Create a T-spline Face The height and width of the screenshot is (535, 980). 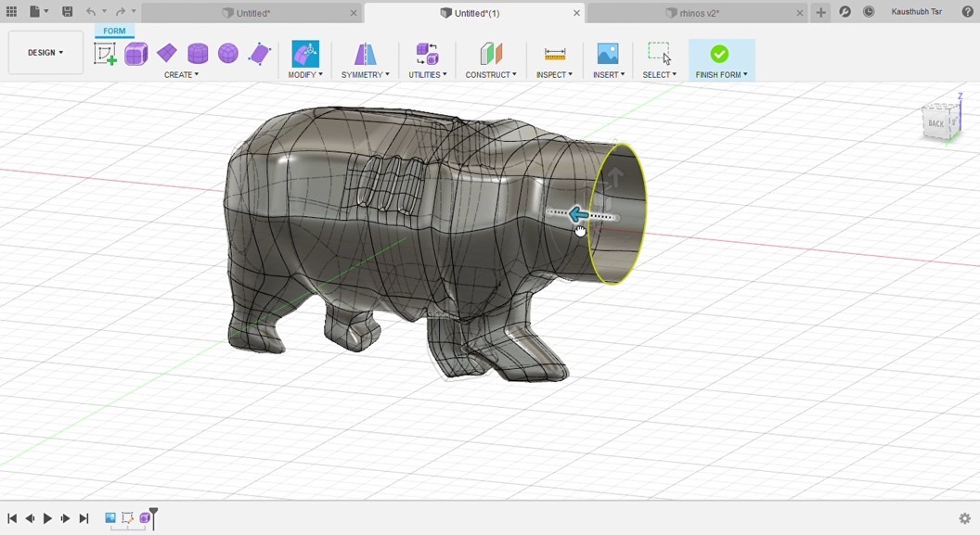259,54
